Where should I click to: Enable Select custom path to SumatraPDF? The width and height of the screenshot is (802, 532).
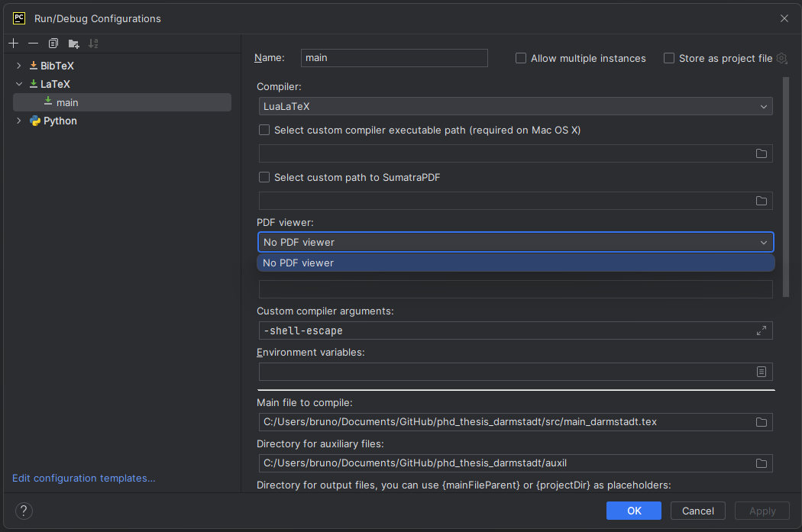tap(264, 177)
